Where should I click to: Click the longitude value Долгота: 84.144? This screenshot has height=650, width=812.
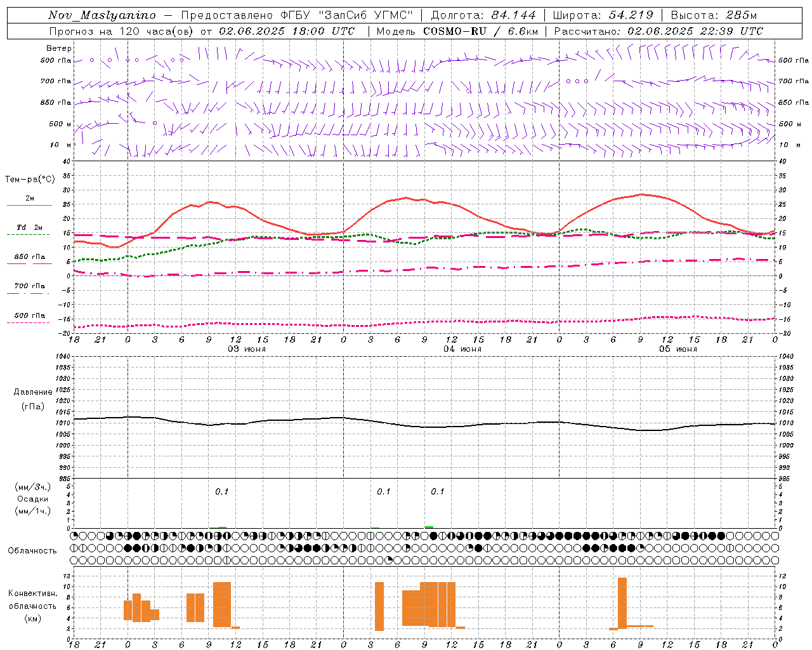pyautogui.click(x=483, y=15)
